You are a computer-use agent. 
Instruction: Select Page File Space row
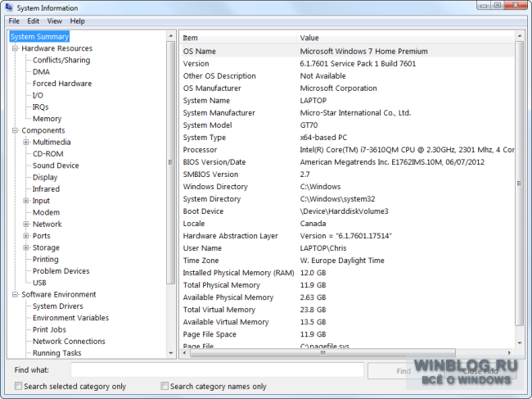pos(347,334)
